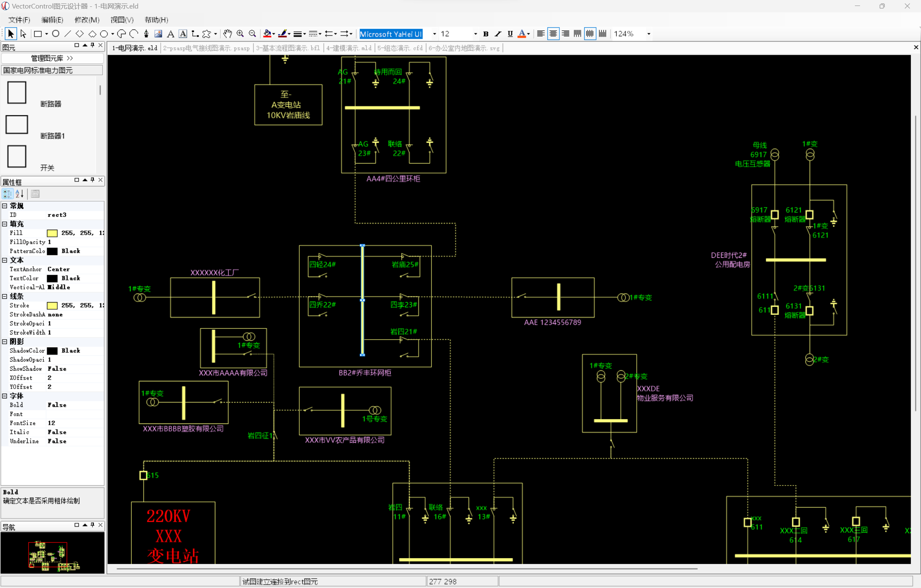
Task: Click the yellow Fill color swatch
Action: coord(52,233)
